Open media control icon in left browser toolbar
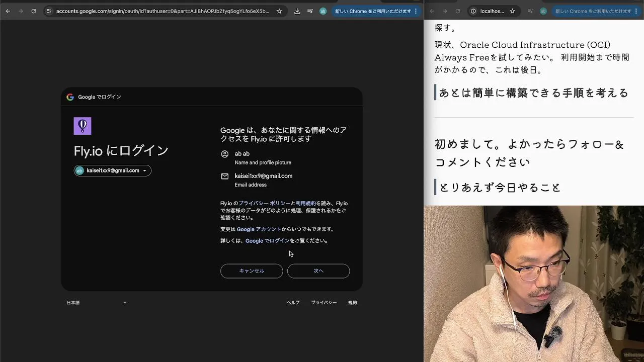 pos(310,11)
